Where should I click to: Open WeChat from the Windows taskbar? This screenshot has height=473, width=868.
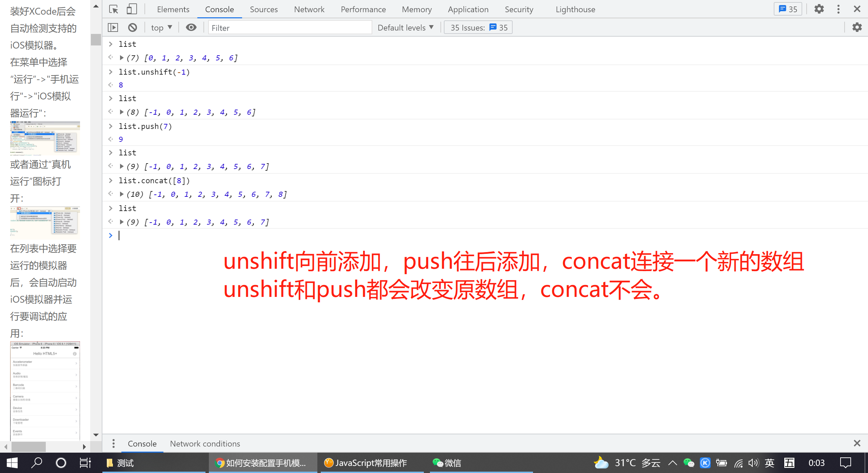pyautogui.click(x=447, y=463)
